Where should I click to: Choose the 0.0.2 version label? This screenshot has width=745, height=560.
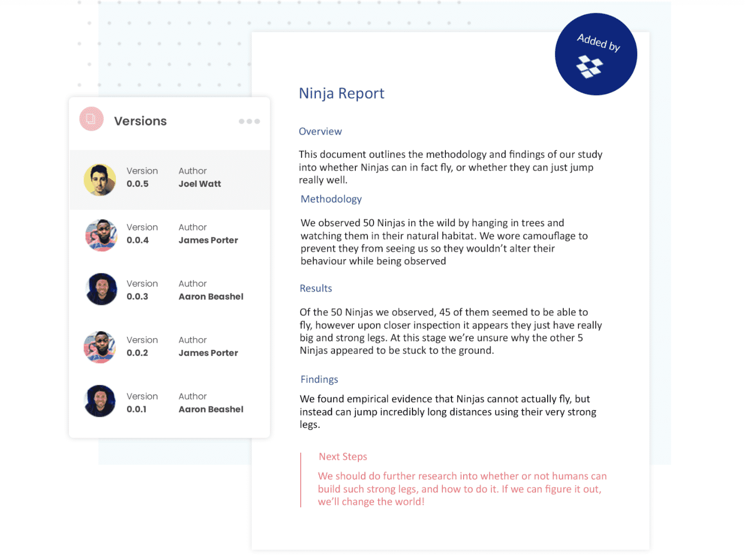[138, 353]
